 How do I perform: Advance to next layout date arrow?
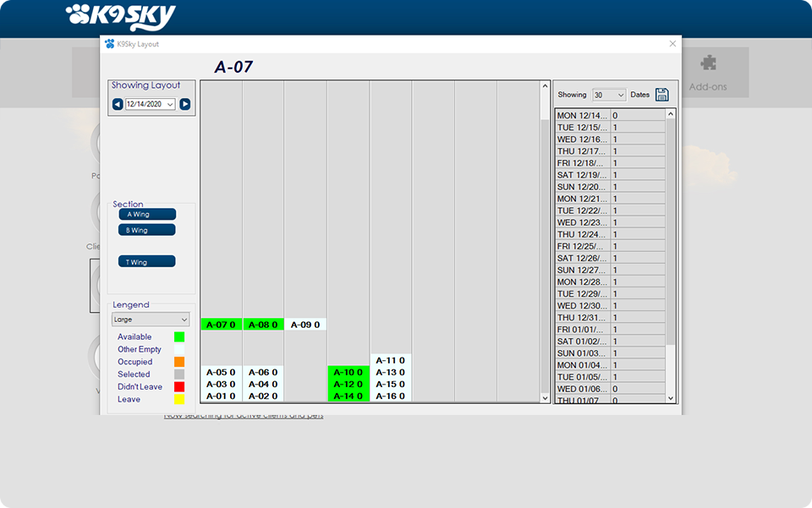(185, 104)
